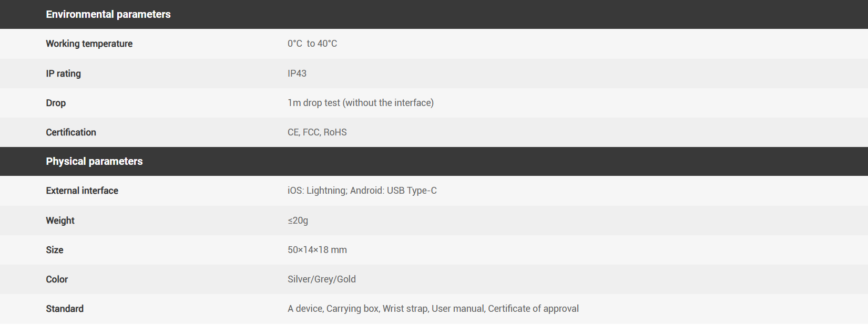The width and height of the screenshot is (868, 326).
Task: Click the Physical parameters section header
Action: click(x=94, y=161)
